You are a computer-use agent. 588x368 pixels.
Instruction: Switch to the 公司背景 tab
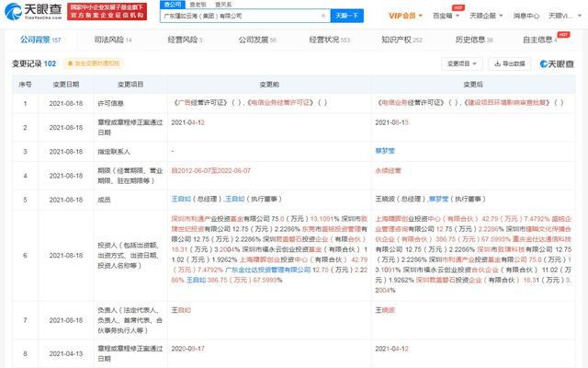tap(40, 40)
